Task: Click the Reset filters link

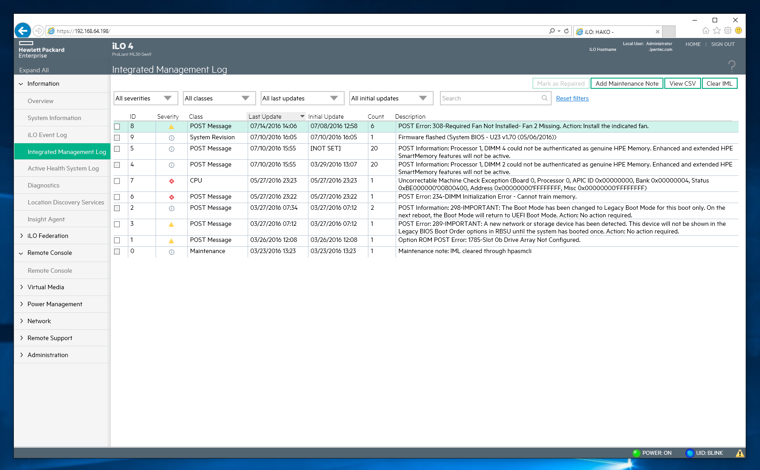Action: click(x=572, y=98)
